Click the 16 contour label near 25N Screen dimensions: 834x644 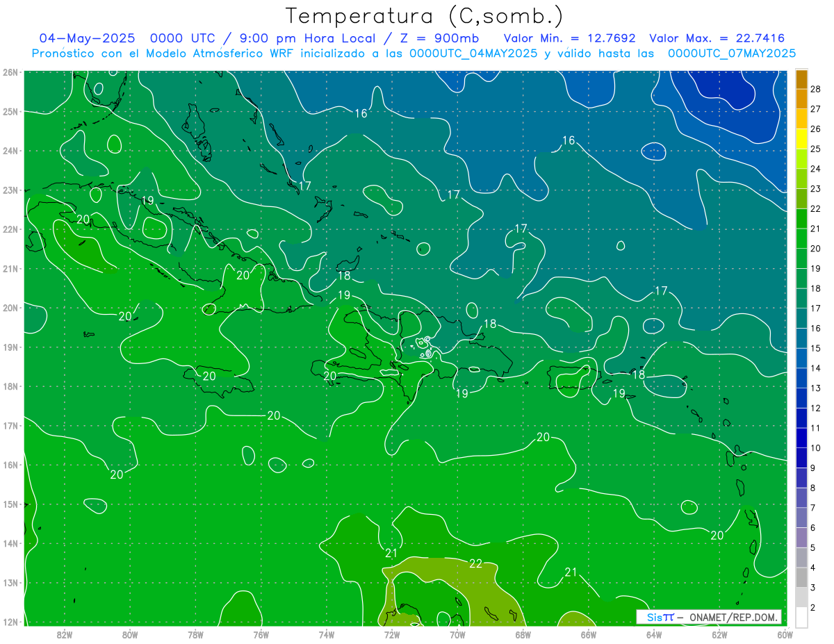(x=361, y=113)
